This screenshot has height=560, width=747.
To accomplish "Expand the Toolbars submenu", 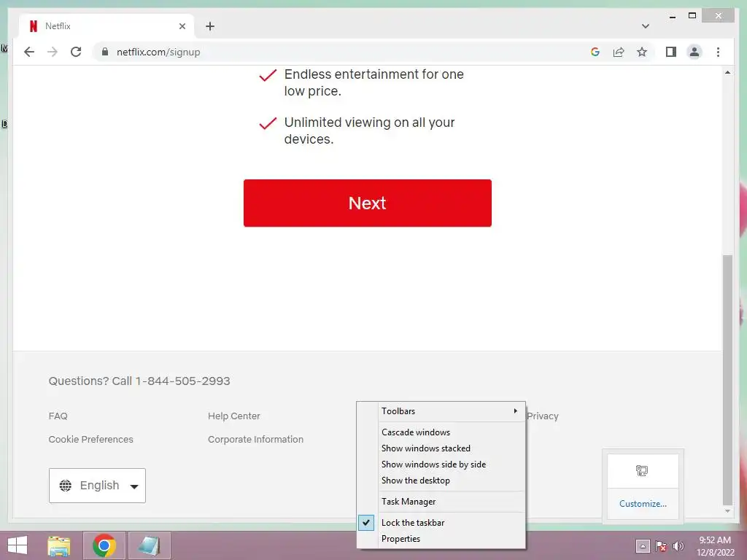I will point(441,411).
